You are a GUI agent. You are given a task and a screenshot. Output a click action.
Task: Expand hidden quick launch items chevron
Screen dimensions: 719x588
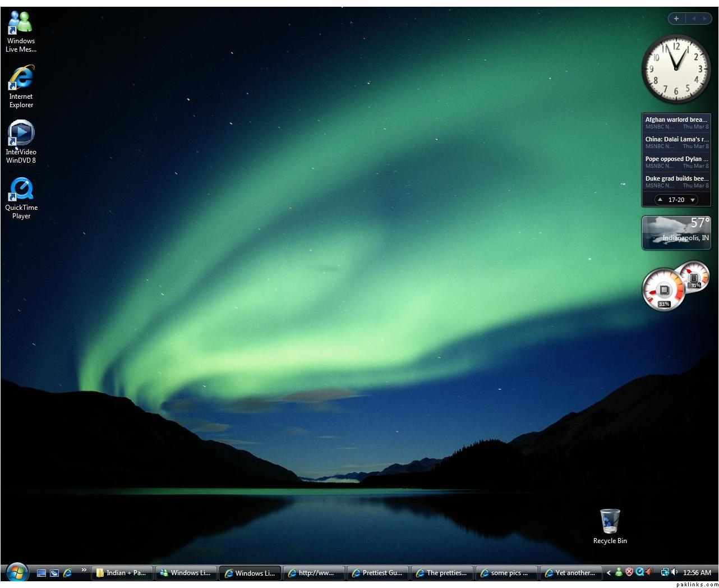tap(84, 570)
